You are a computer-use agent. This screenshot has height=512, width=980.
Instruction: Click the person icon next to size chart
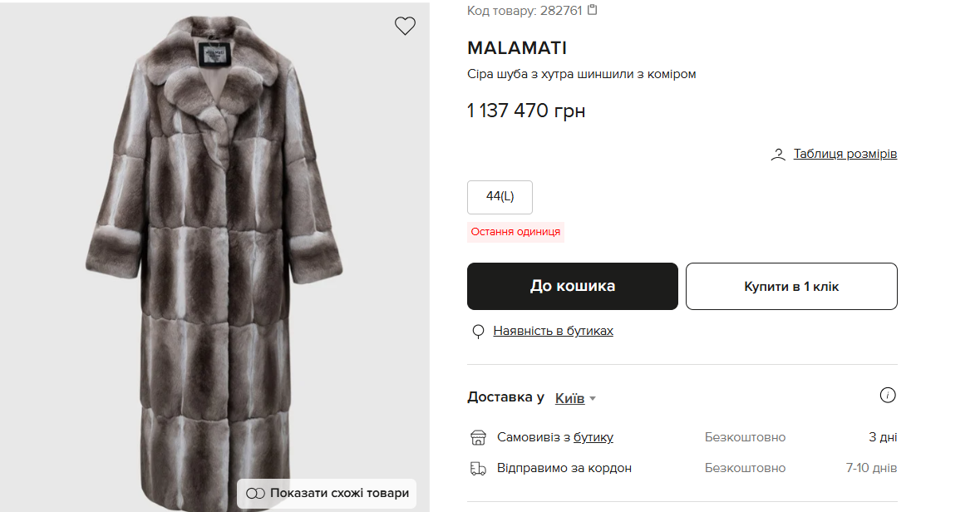pos(778,154)
